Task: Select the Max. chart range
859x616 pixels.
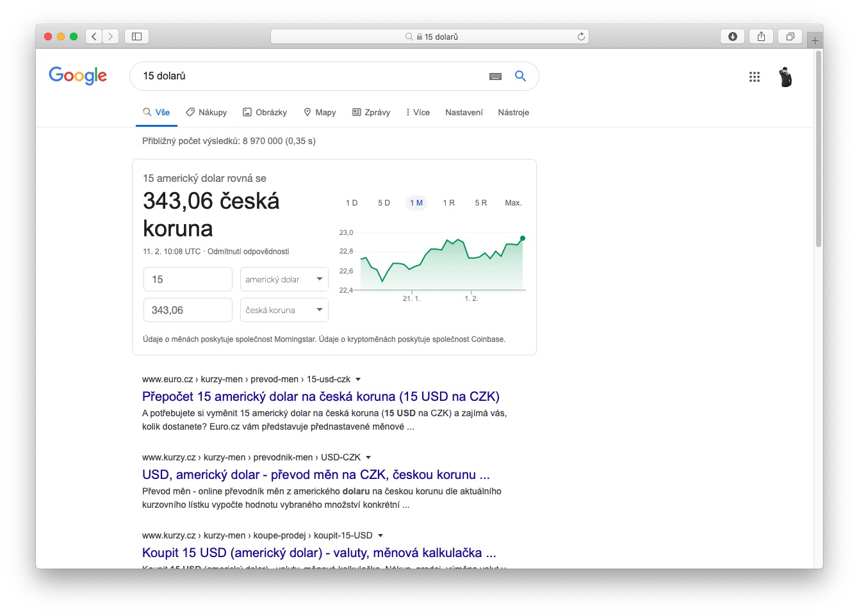Action: coord(513,203)
